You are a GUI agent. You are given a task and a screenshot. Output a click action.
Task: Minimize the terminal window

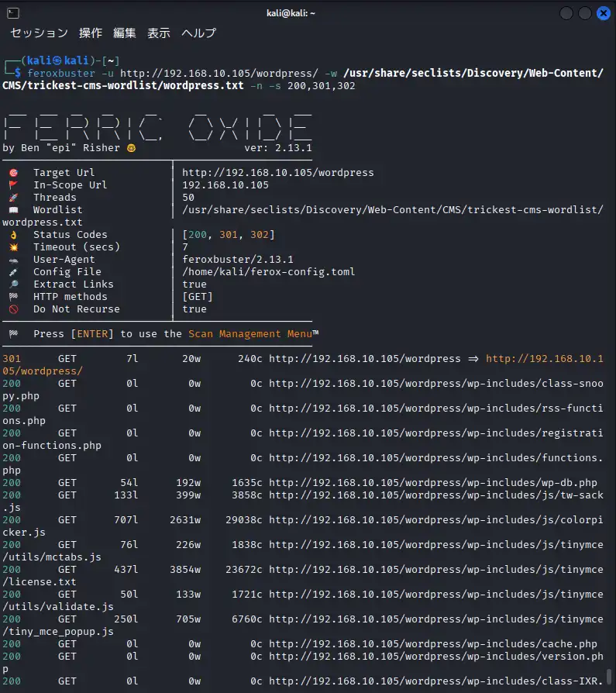click(566, 13)
